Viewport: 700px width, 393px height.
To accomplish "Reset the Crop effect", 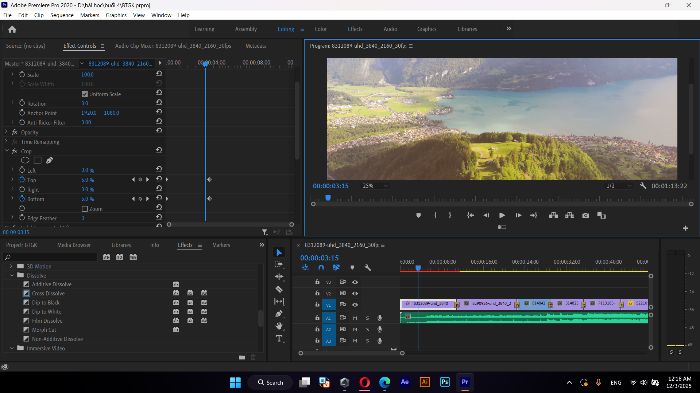I will [159, 150].
